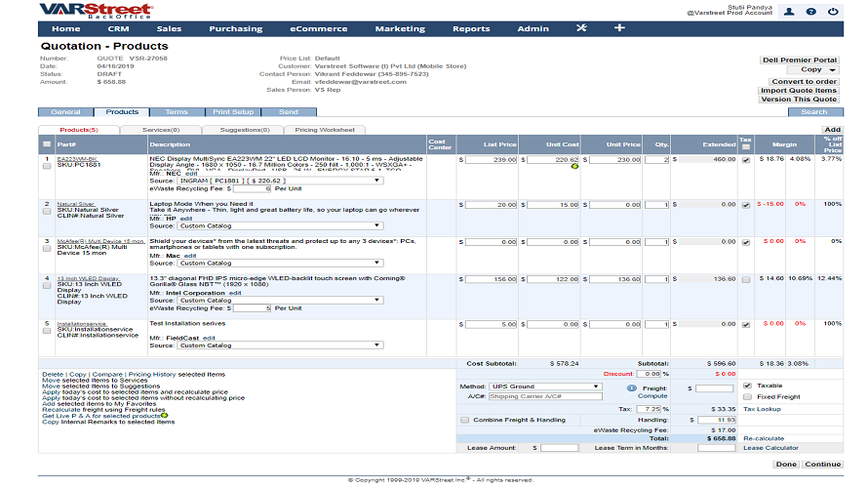
Task: Open the UPS Ground shipping method dropdown
Action: coord(545,386)
